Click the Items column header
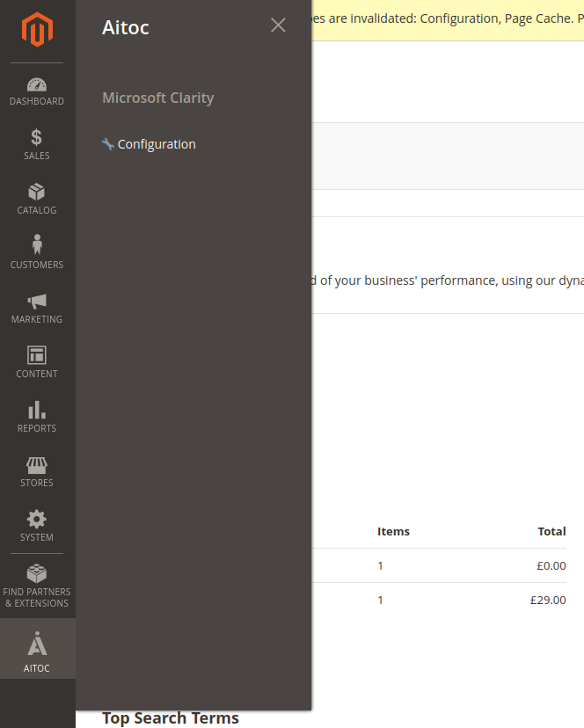The height and width of the screenshot is (728, 584). click(393, 531)
